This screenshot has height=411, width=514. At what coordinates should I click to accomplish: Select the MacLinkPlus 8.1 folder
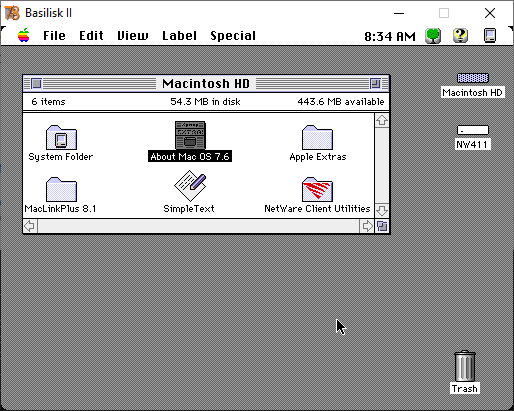pyautogui.click(x=61, y=189)
